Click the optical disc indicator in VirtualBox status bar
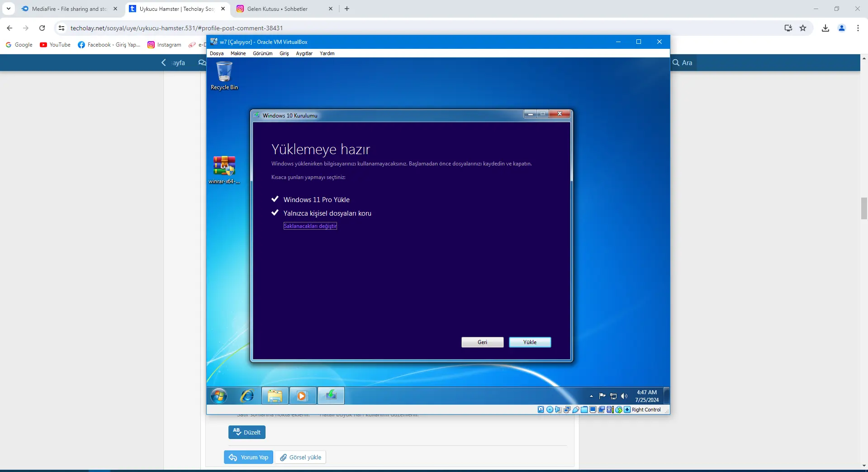This screenshot has width=868, height=472. tap(550, 410)
